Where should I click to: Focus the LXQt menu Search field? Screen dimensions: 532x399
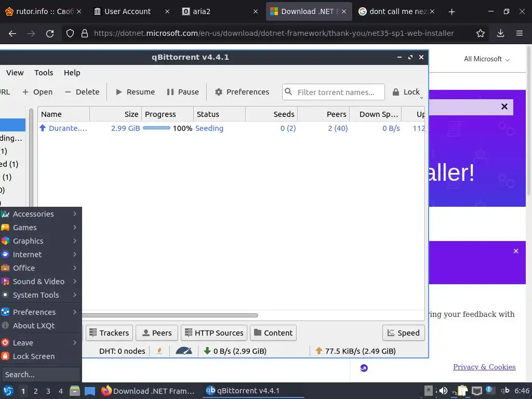coord(41,375)
